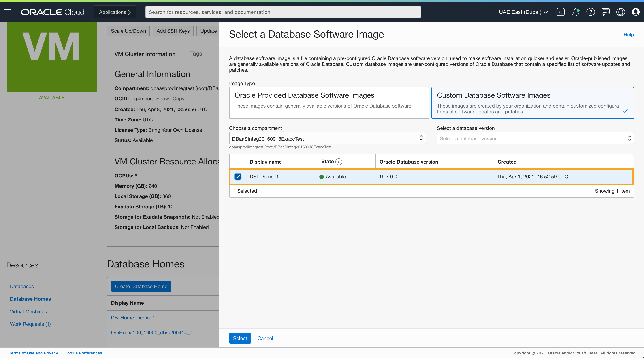Open the user profile avatar menu

click(635, 12)
